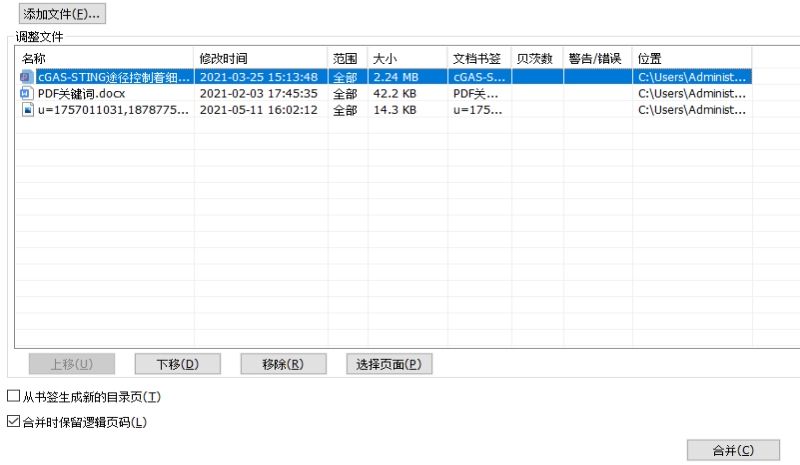The height and width of the screenshot is (465, 800).
Task: Click the 移除(R) button
Action: tap(283, 364)
